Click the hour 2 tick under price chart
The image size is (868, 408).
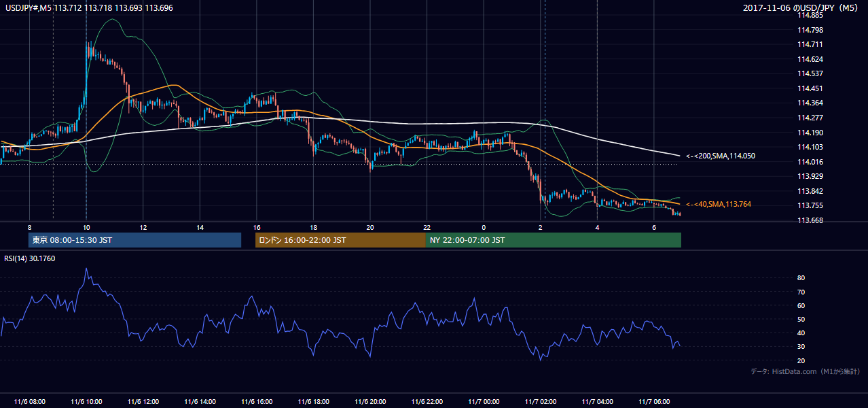541,227
